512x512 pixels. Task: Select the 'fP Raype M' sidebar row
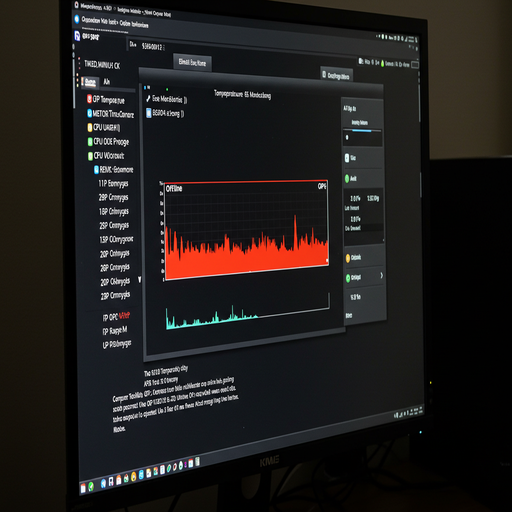pos(115,331)
